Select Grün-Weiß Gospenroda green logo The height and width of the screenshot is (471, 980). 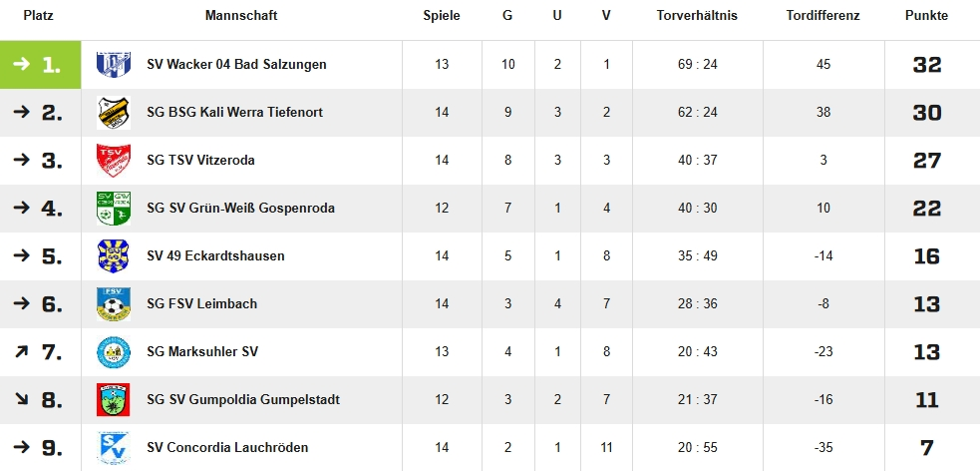113,209
